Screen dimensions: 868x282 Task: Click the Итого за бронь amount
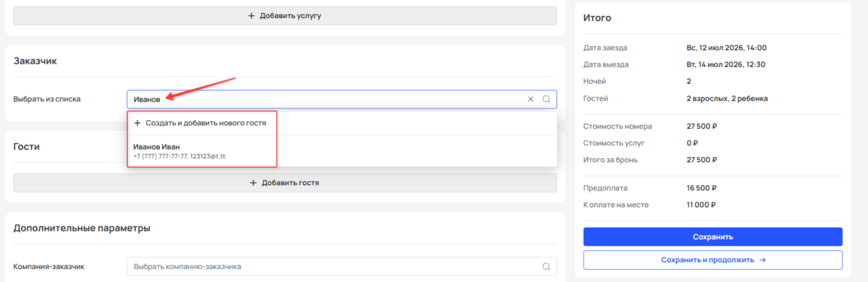pyautogui.click(x=702, y=159)
